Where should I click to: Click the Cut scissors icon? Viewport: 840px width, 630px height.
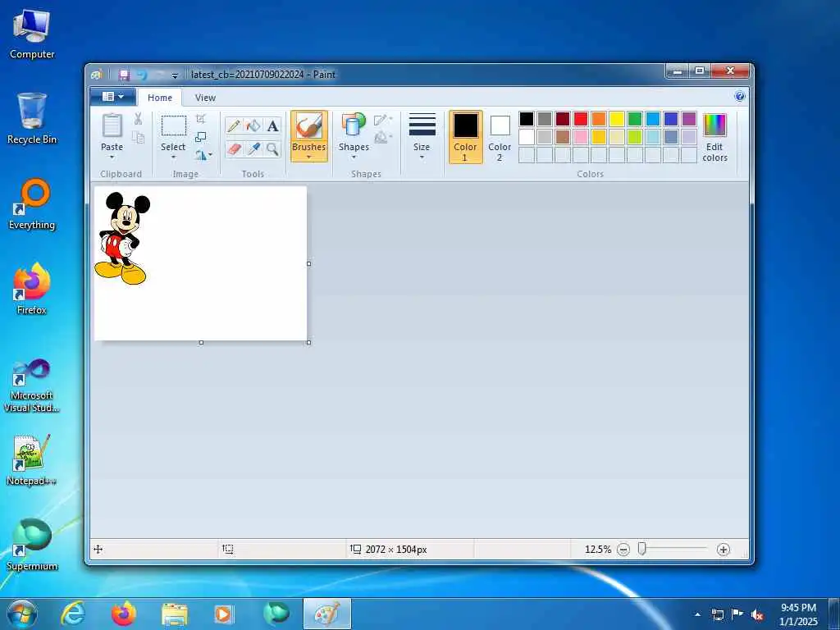click(138, 118)
